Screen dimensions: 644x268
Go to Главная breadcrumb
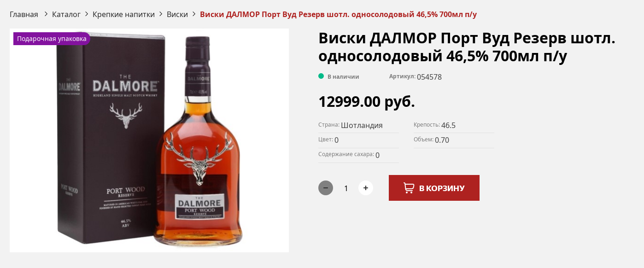point(24,14)
